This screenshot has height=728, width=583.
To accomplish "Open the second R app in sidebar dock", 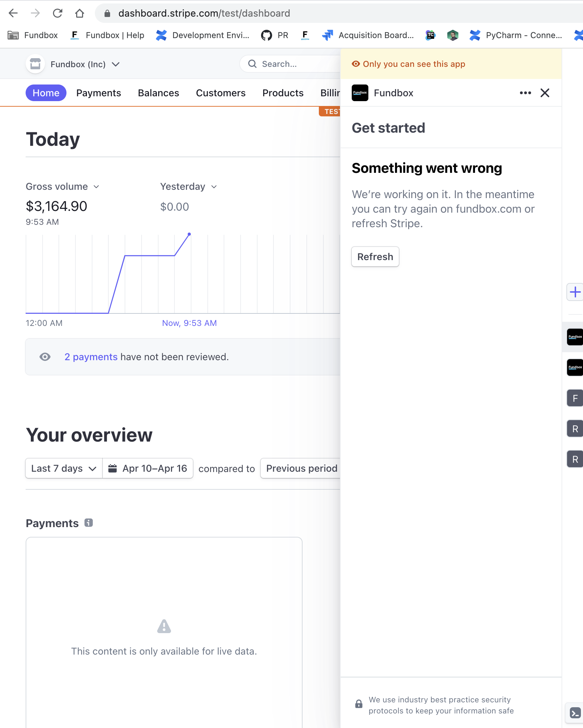I will coord(575,459).
